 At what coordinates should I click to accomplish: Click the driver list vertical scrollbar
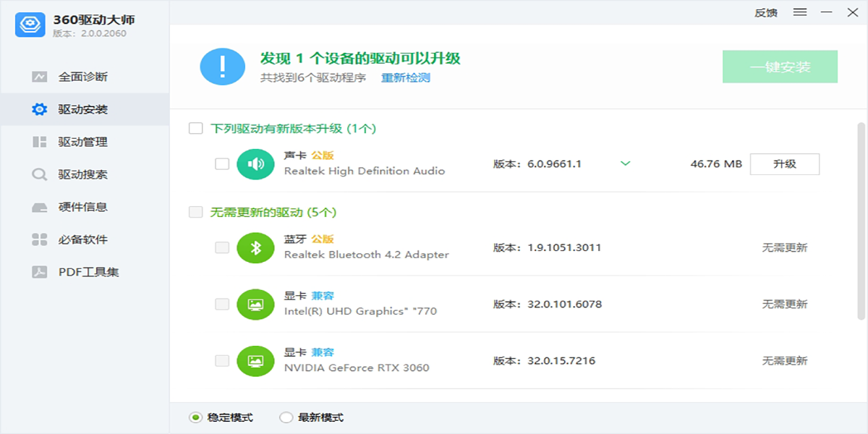861,221
